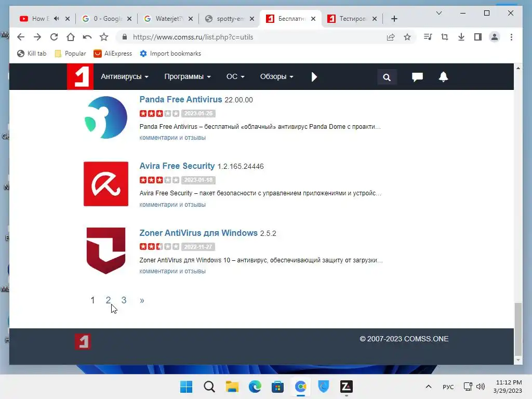Screen dimensions: 532x399
Task: Open the Microsoft Store taskbar icon
Action: point(277,387)
